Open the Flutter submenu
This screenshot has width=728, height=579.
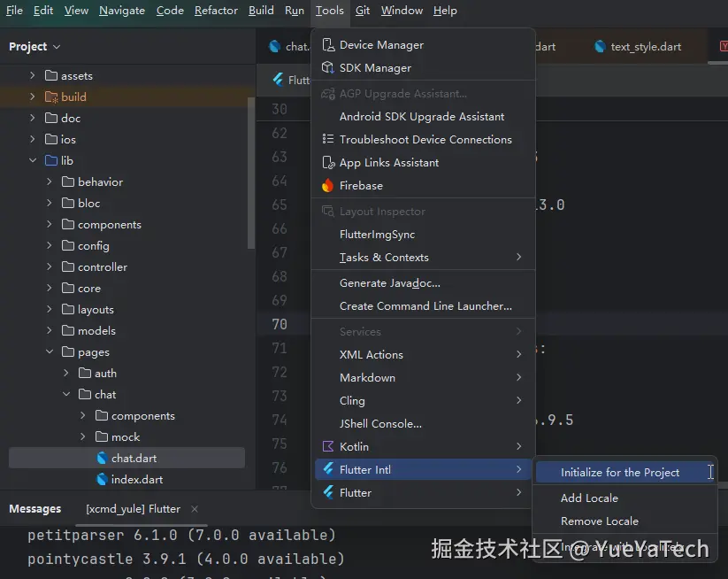[x=423, y=492]
